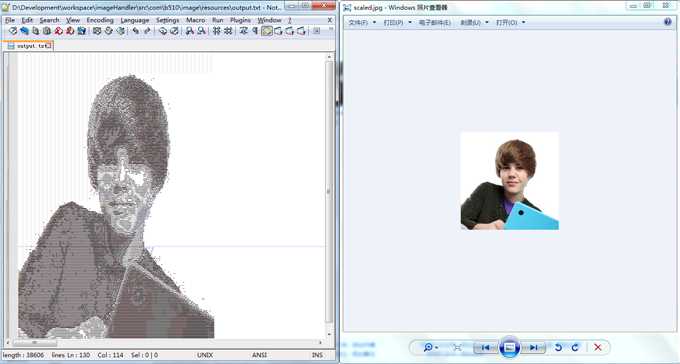680x364 pixels.
Task: Open the Plugins menu
Action: (240, 20)
